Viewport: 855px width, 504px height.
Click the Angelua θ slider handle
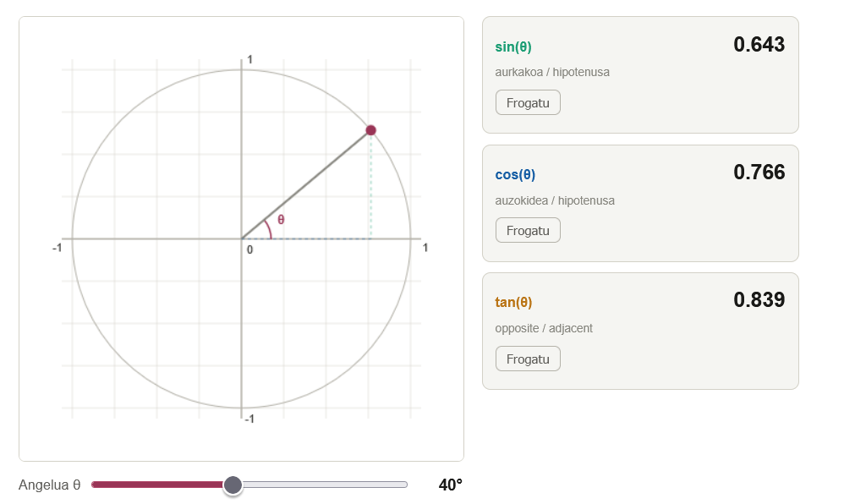click(x=233, y=485)
